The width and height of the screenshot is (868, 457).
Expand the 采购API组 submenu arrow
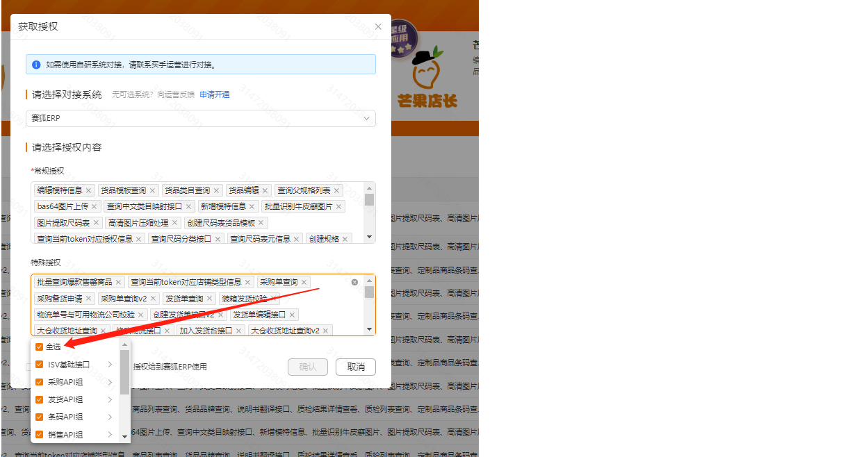(110, 382)
